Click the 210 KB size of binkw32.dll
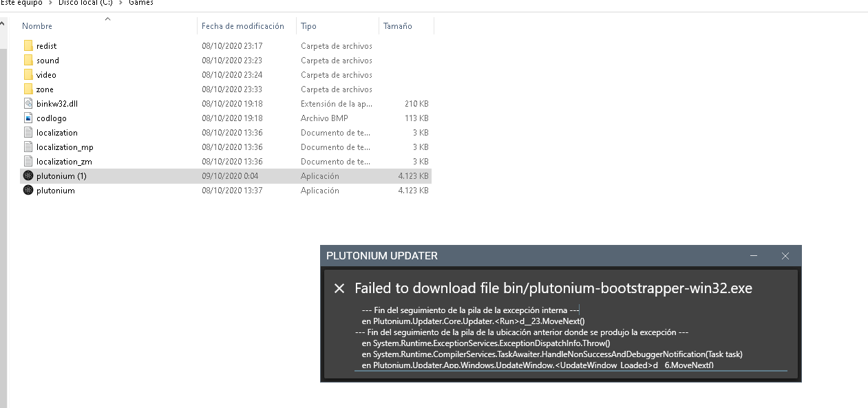The height and width of the screenshot is (408, 868). [416, 104]
